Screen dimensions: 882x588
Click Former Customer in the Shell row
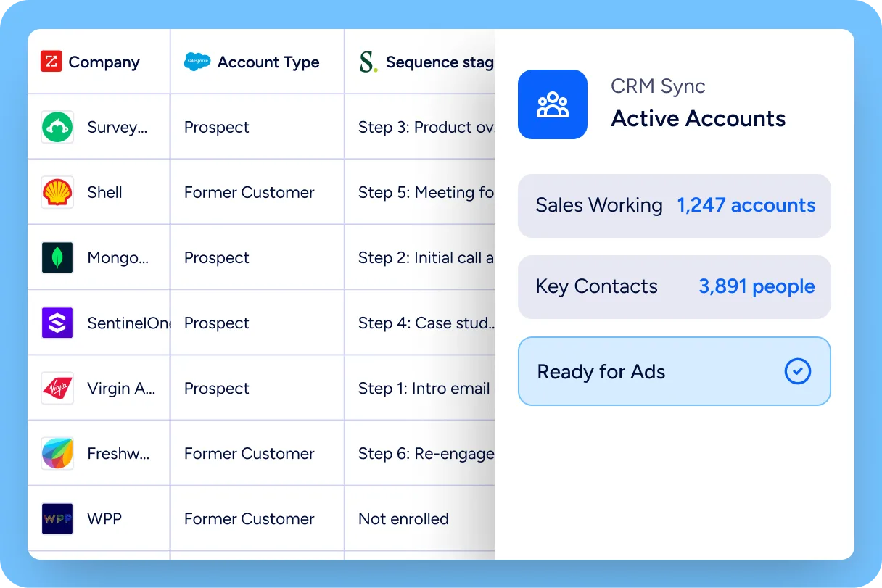tap(249, 192)
